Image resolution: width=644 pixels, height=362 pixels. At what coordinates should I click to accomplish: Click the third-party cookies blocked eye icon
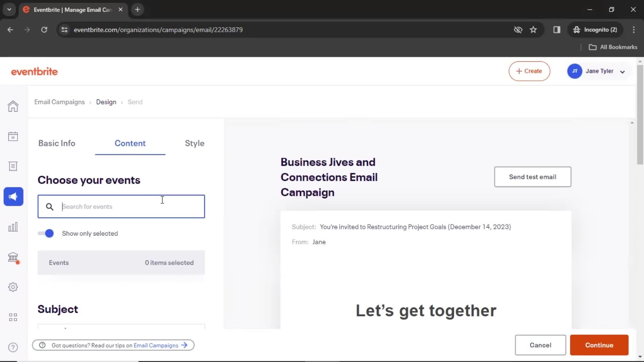pyautogui.click(x=518, y=29)
